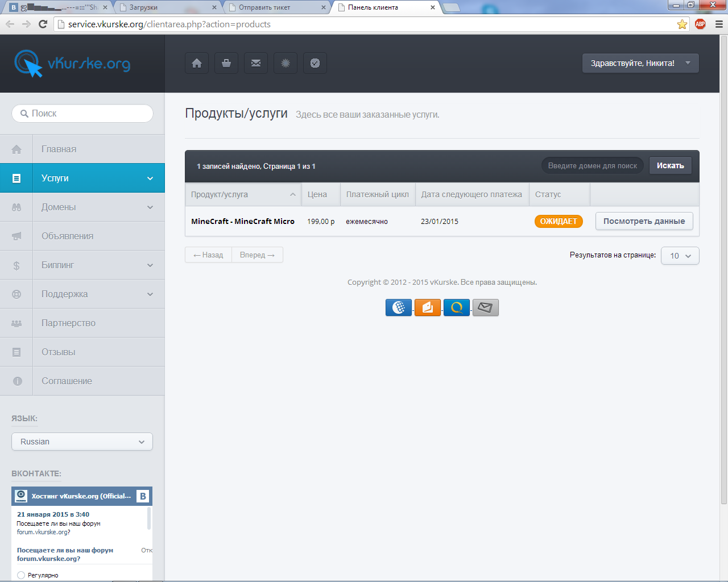
Task: Expand the Услуги submenu chevron
Action: click(150, 178)
